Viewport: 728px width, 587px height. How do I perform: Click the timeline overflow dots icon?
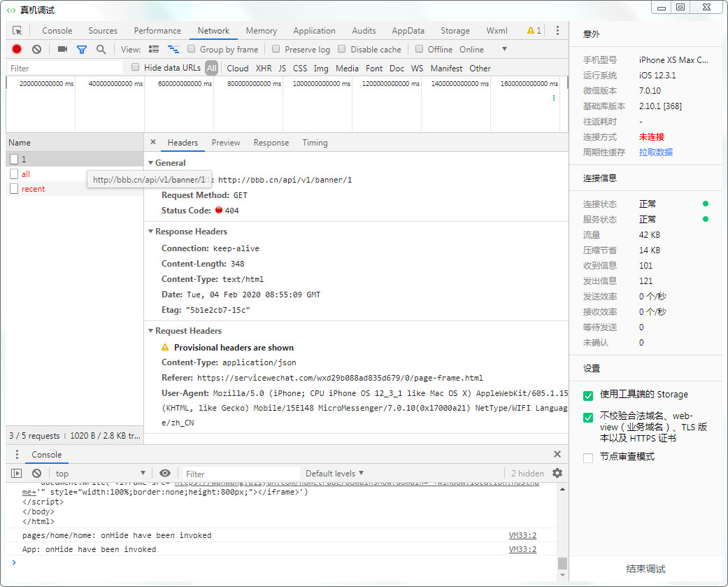[553, 98]
